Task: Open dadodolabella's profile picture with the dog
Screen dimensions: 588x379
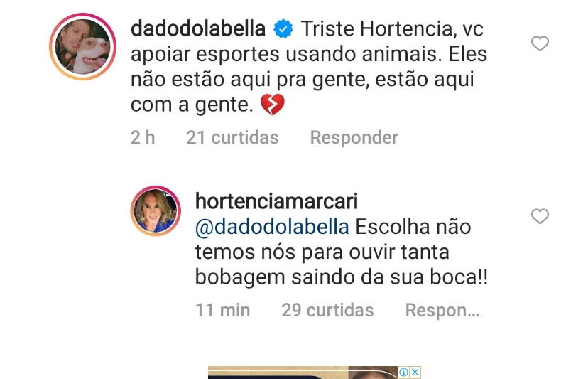Action: click(x=83, y=47)
